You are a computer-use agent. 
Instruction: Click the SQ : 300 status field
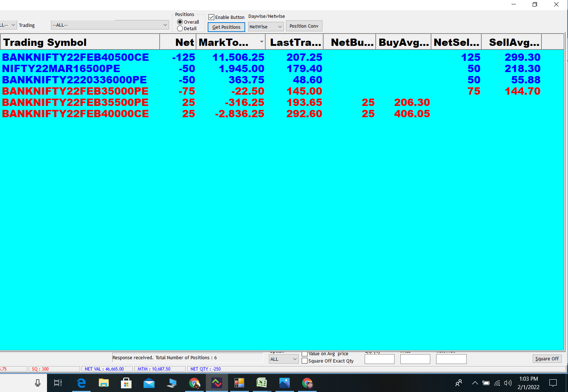click(x=54, y=369)
